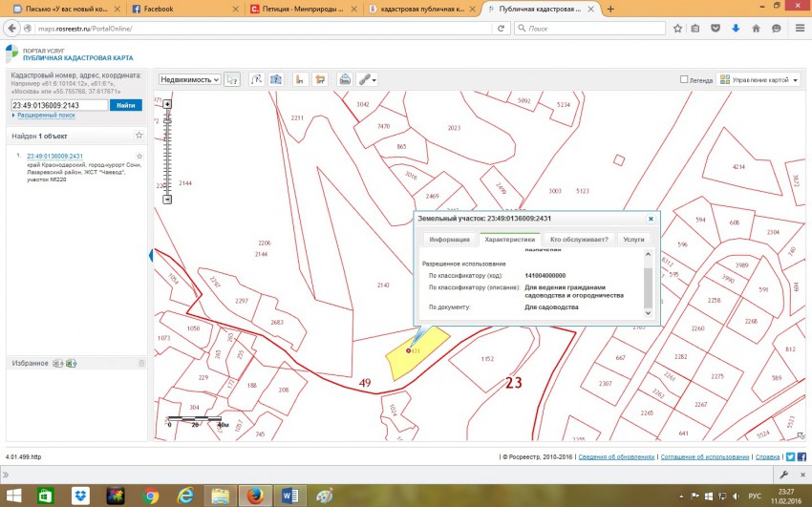Click the zoom out minus button
Screen dimensions: 812x507
pyautogui.click(x=167, y=200)
